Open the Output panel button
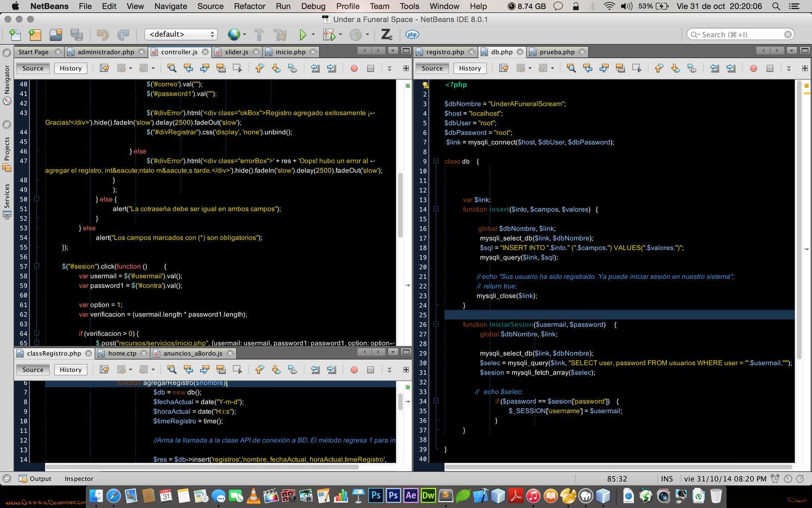This screenshot has width=812, height=508. tap(35, 479)
